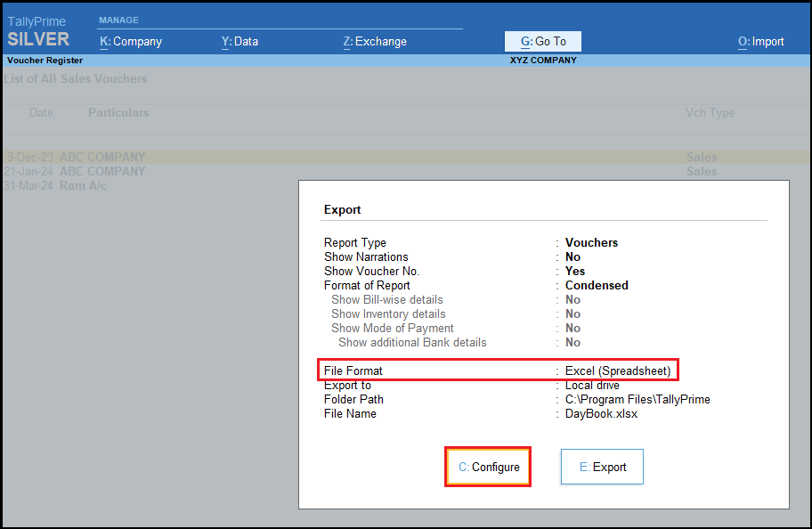Click the Configure button
Viewport: 812px width, 529px height.
tap(488, 467)
